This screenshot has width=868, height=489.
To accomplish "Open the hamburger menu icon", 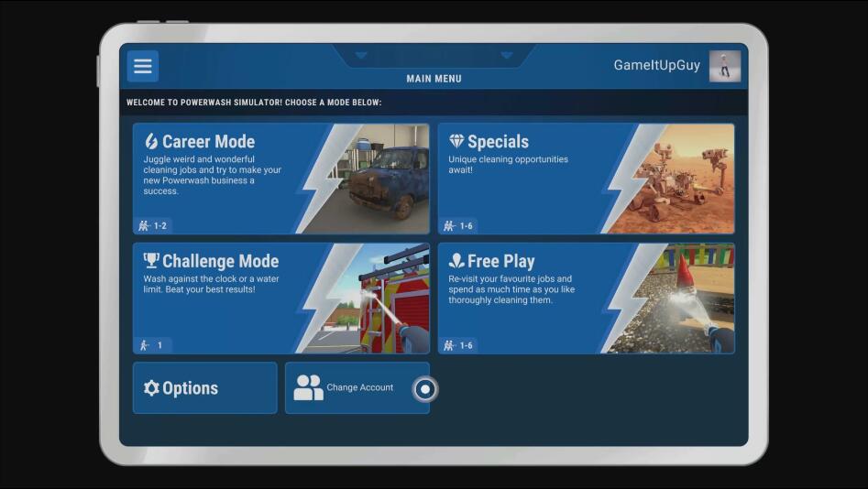I will (x=142, y=66).
